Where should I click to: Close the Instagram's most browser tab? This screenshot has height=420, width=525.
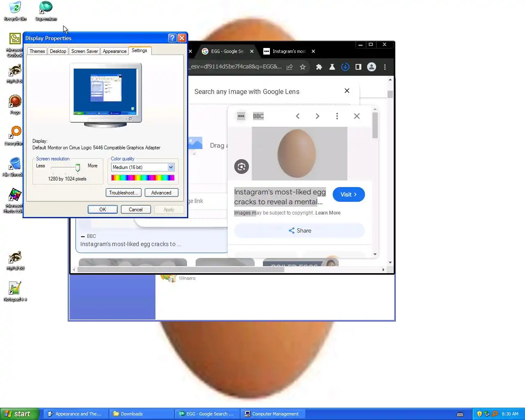(x=313, y=51)
